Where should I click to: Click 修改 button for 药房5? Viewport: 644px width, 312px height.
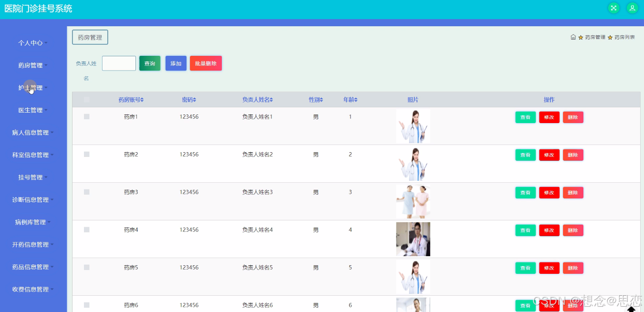tap(549, 268)
